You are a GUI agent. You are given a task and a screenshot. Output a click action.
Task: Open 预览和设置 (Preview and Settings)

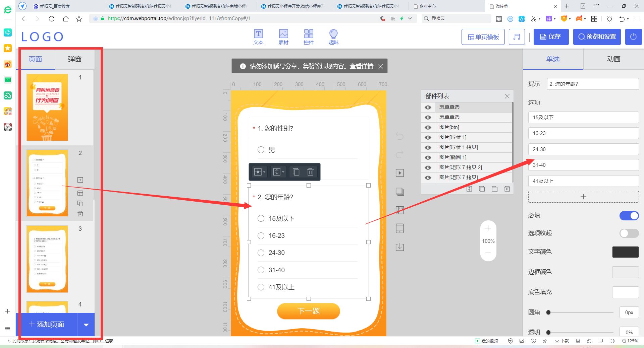pos(597,37)
